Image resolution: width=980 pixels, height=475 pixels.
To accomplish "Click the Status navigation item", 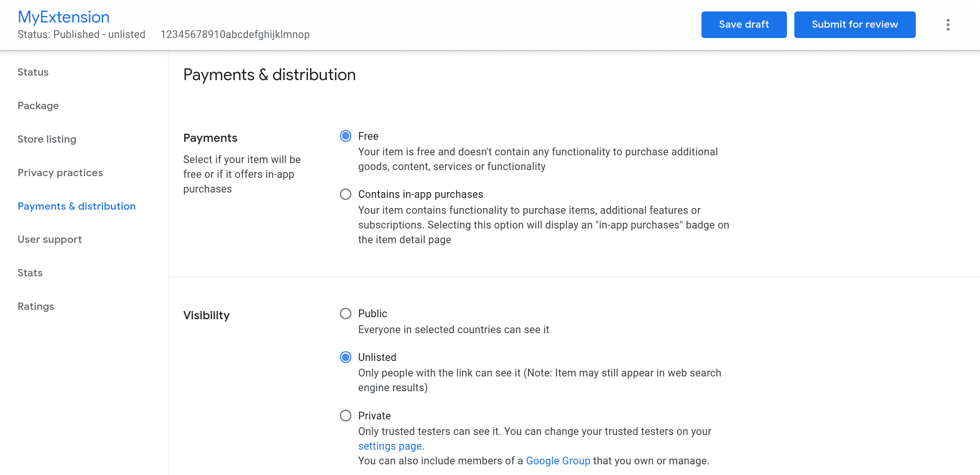I will [33, 72].
